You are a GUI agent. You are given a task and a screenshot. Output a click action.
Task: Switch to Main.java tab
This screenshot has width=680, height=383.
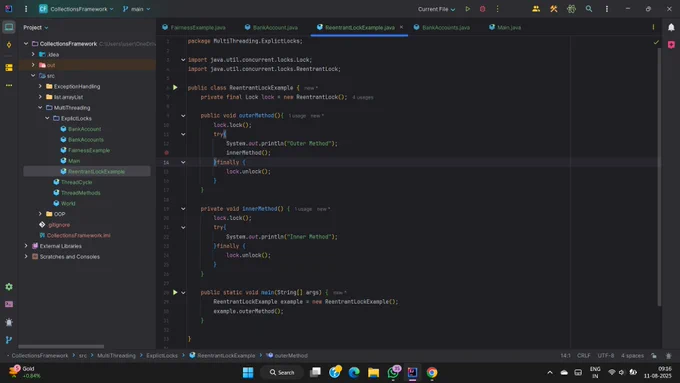click(505, 27)
